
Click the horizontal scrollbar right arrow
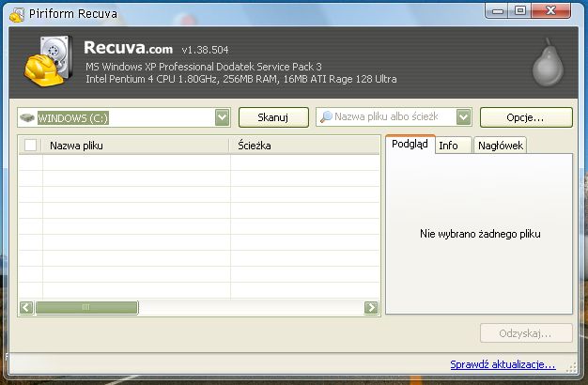pyautogui.click(x=371, y=308)
